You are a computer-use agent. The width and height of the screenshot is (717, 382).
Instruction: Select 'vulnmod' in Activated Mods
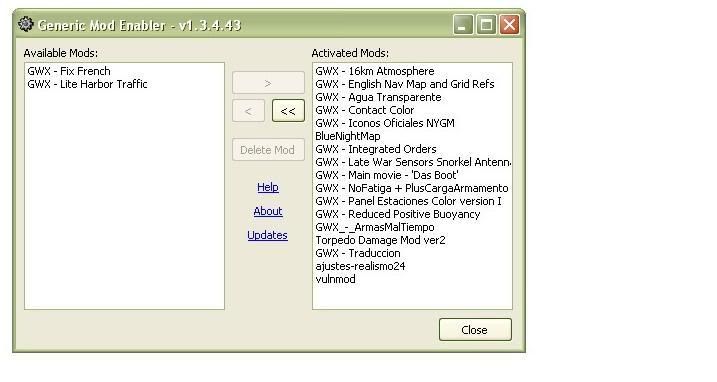336,279
